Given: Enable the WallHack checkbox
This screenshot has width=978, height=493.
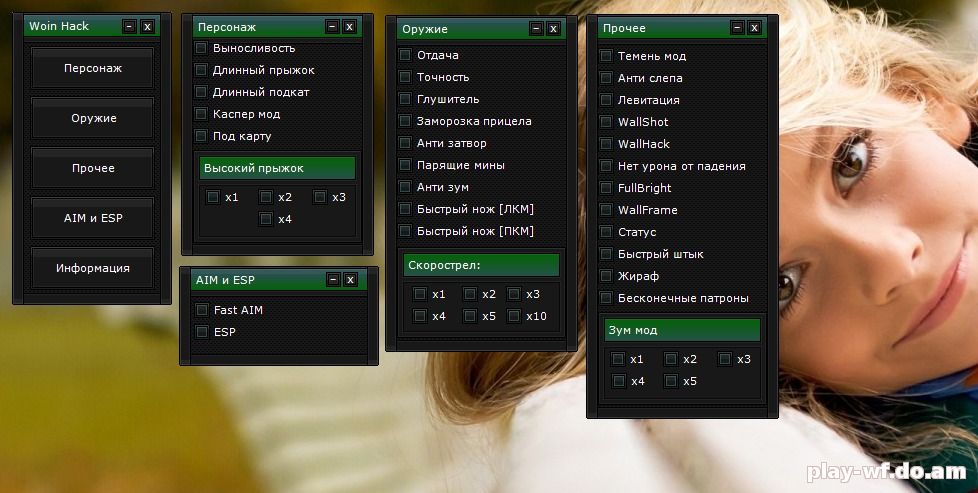Looking at the screenshot, I should (606, 144).
